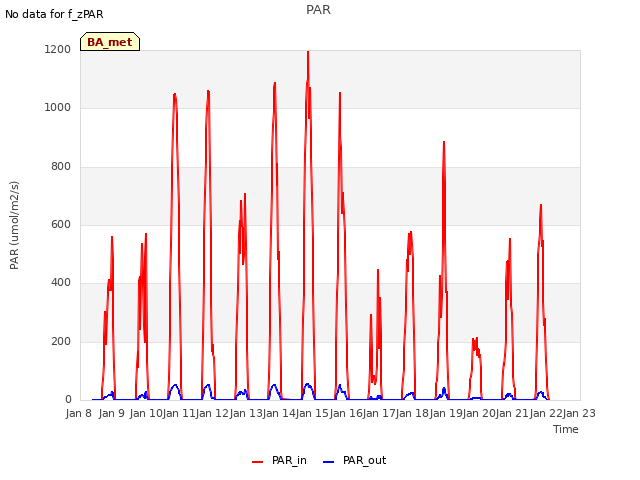Viewport: 640px width, 480px height.
Task: Click the Jan 8 x-axis label
Action: 78,413
